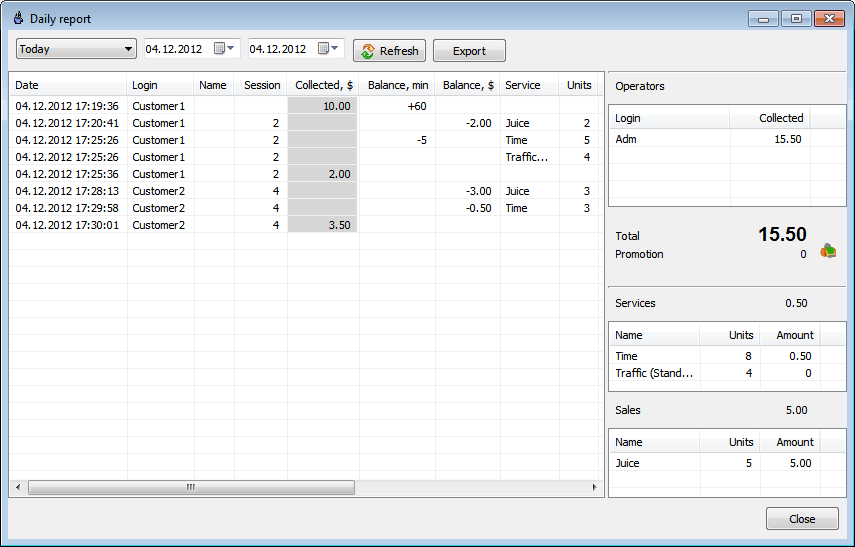The image size is (855, 547).
Task: Click the left arrow of the horizontal scrollbar
Action: point(18,488)
